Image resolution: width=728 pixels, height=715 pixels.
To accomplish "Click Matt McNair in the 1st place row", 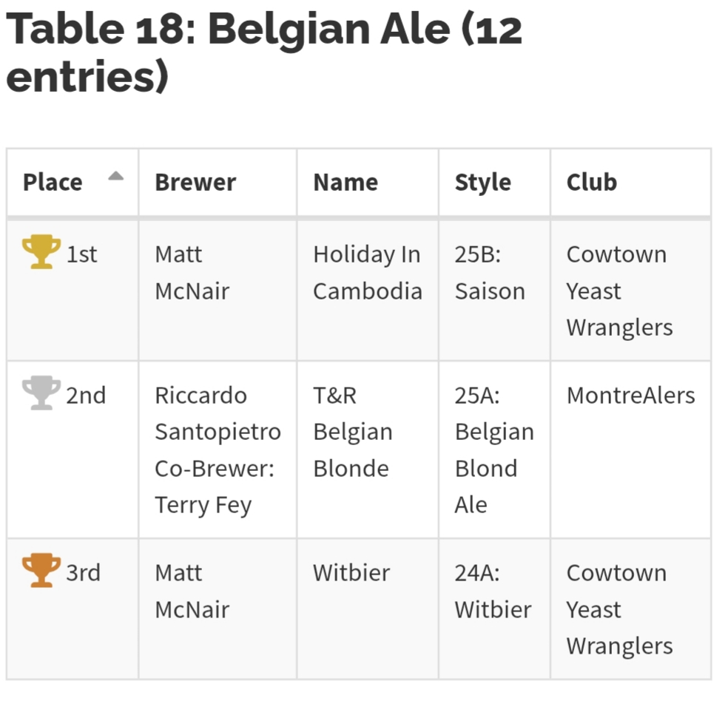I will tap(192, 273).
